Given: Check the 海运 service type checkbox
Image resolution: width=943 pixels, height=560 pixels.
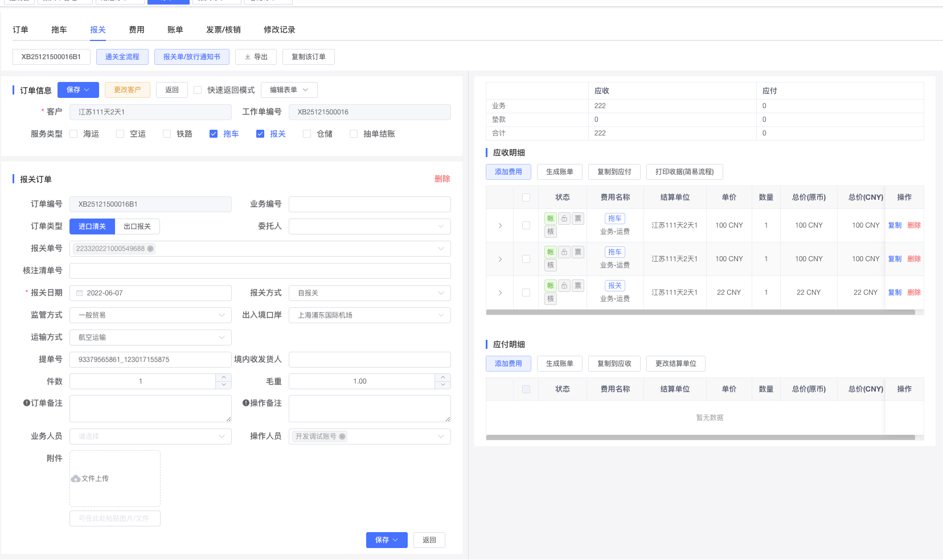Looking at the screenshot, I should coord(73,133).
